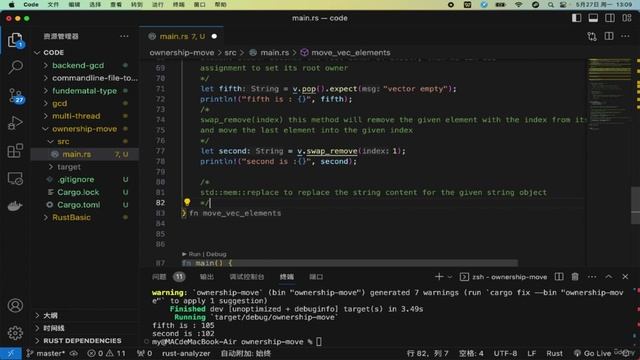The image size is (640, 360).
Task: Click rust-analyzer status bar item
Action: (x=186, y=353)
